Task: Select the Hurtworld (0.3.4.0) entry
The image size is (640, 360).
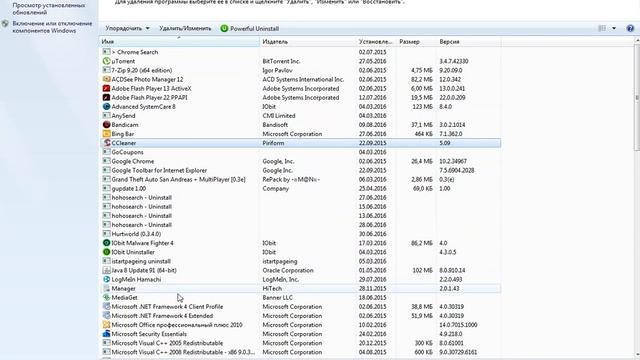Action: pos(300,234)
